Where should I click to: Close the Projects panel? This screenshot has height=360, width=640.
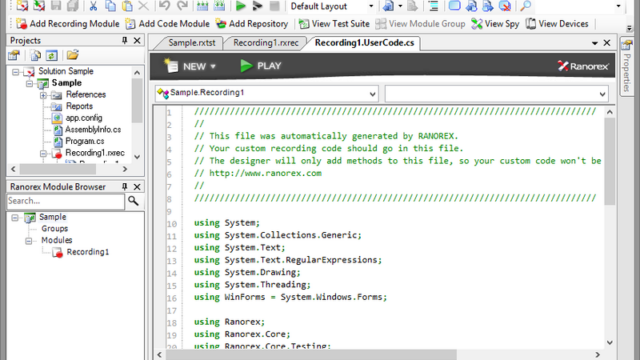[137, 40]
